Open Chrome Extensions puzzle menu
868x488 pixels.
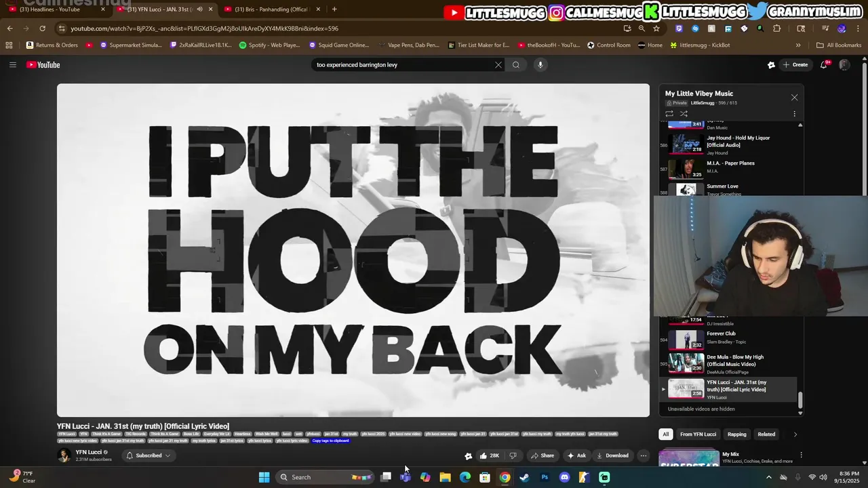776,28
